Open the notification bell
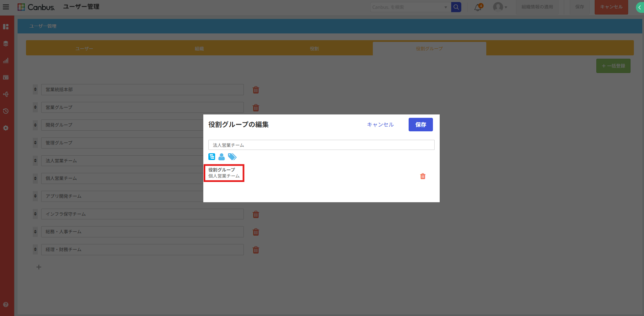This screenshot has width=644, height=316. (478, 7)
